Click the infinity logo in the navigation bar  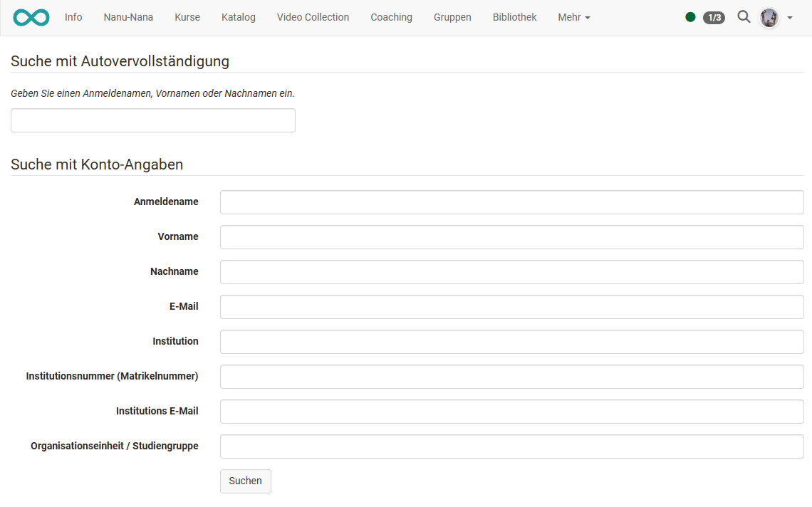click(x=31, y=17)
